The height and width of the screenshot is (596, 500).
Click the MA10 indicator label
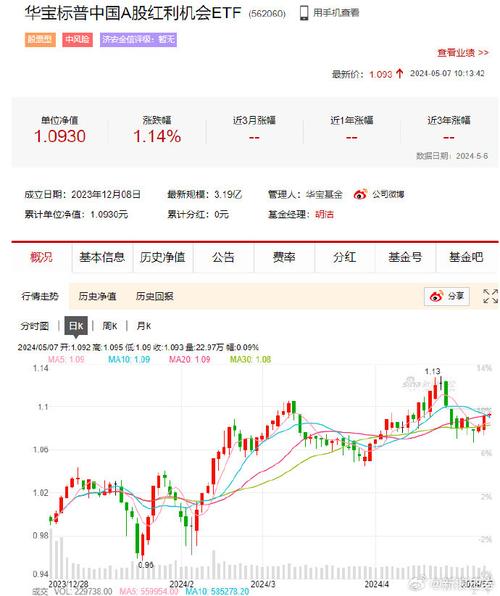click(129, 359)
